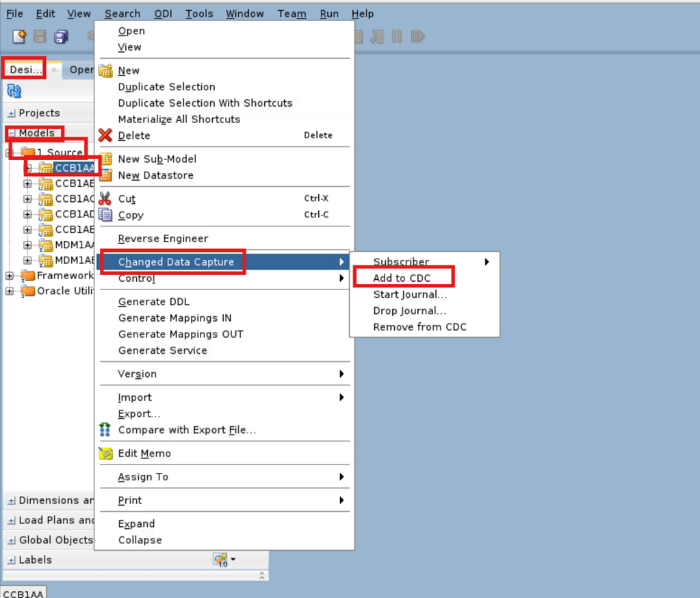Expand the CCB1AB datastore node
700x598 pixels.
click(26, 183)
